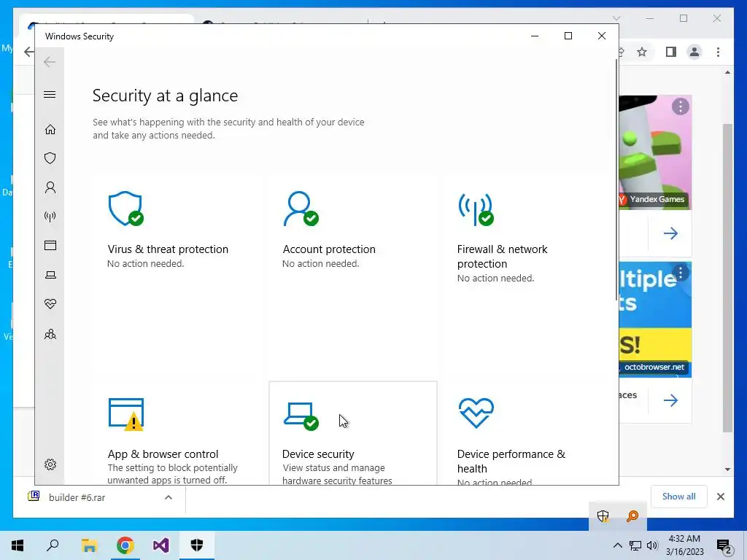Expand builder #6.rar download options chevron

[169, 497]
